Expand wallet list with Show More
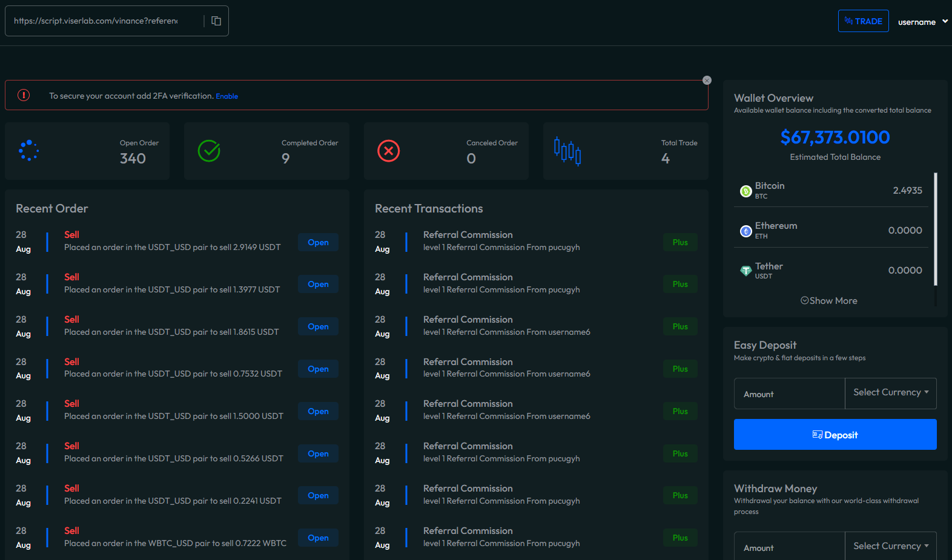Image resolution: width=952 pixels, height=560 pixels. [829, 301]
